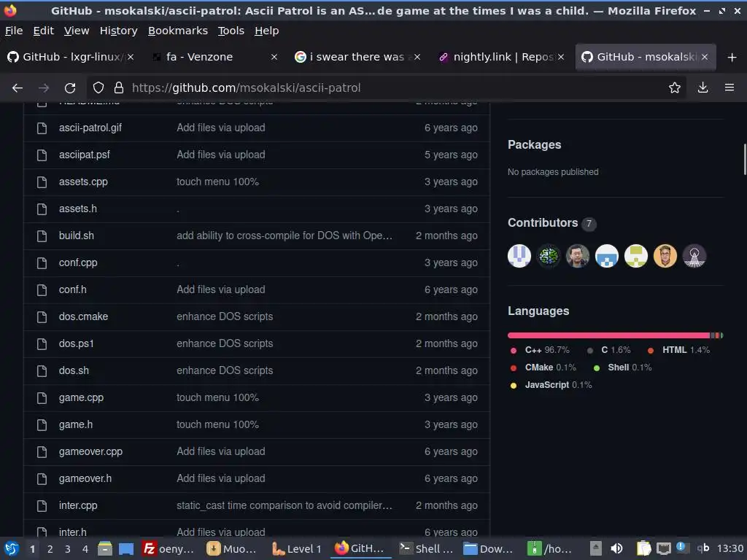
Task: Click the file icon beside game.cpp
Action: click(x=42, y=397)
